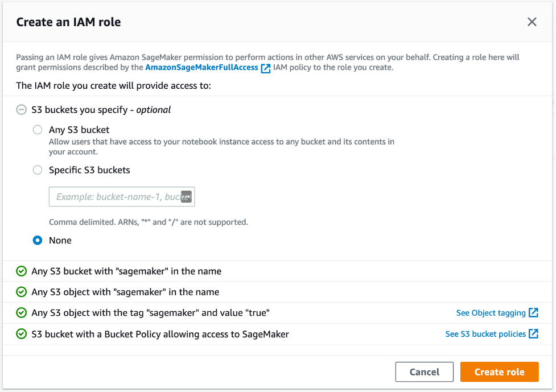
Task: Click green check icon on 'sagemaker in the name' bucket row
Action: 21,271
